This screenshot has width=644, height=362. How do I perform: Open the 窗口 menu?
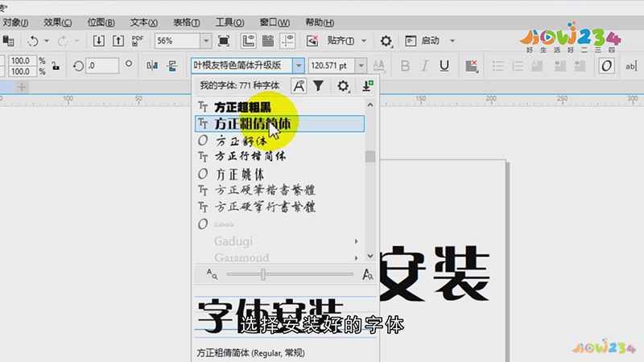pyautogui.click(x=275, y=23)
